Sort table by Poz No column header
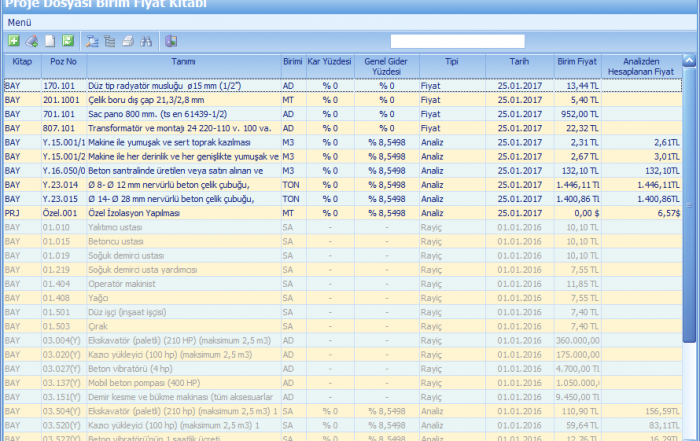Viewport: 700px width, 441px height. (58, 61)
